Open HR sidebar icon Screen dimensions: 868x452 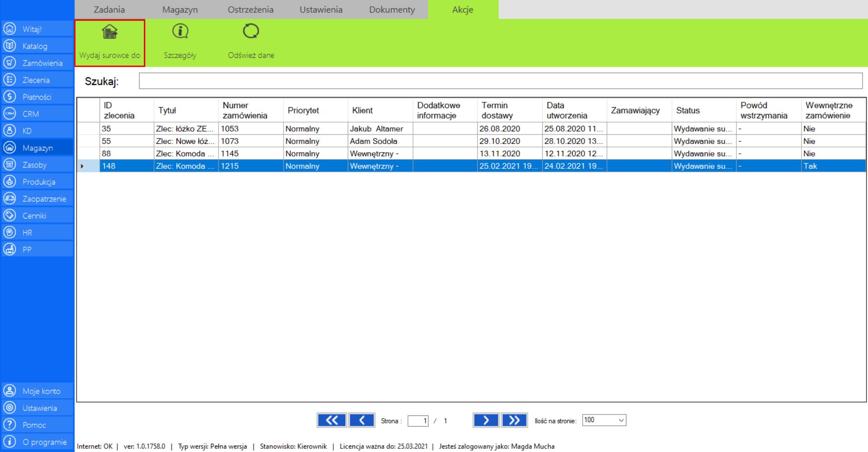(9, 233)
